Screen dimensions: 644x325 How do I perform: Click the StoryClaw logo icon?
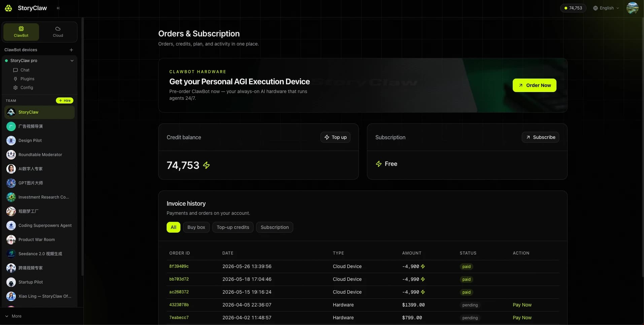tap(8, 8)
